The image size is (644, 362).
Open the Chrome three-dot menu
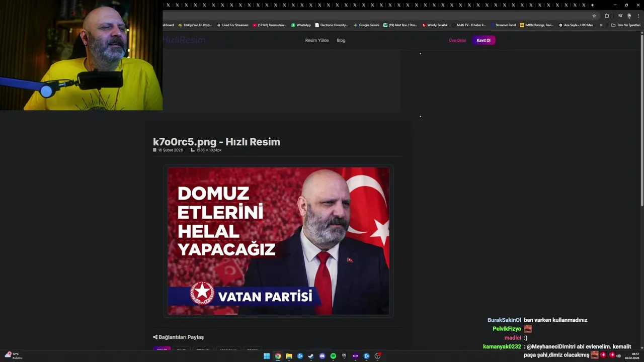coord(638,16)
